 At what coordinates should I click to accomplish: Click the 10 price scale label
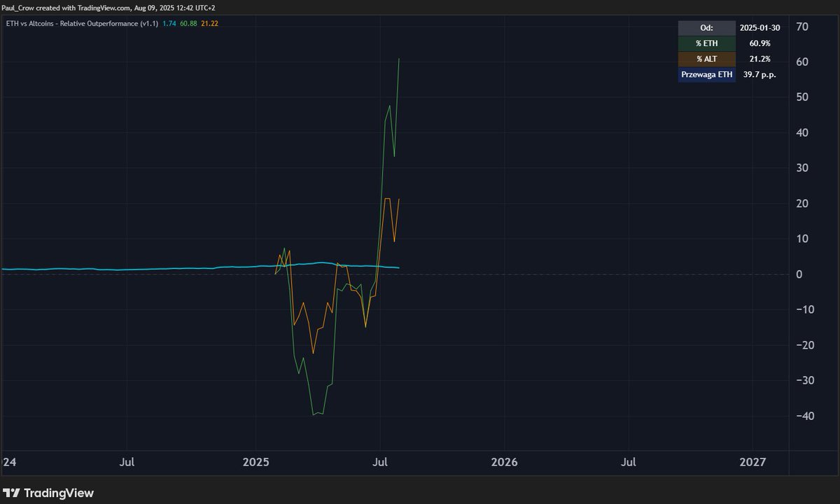[x=803, y=239]
